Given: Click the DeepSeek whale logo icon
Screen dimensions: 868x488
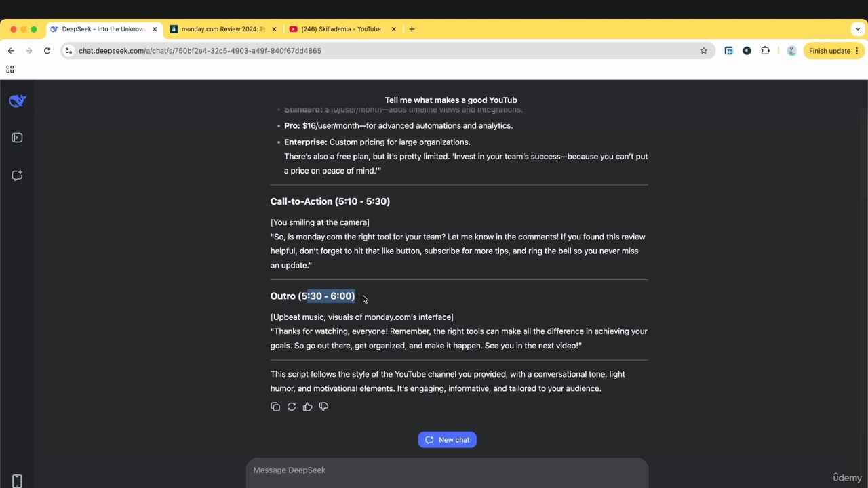Looking at the screenshot, I should (x=18, y=101).
